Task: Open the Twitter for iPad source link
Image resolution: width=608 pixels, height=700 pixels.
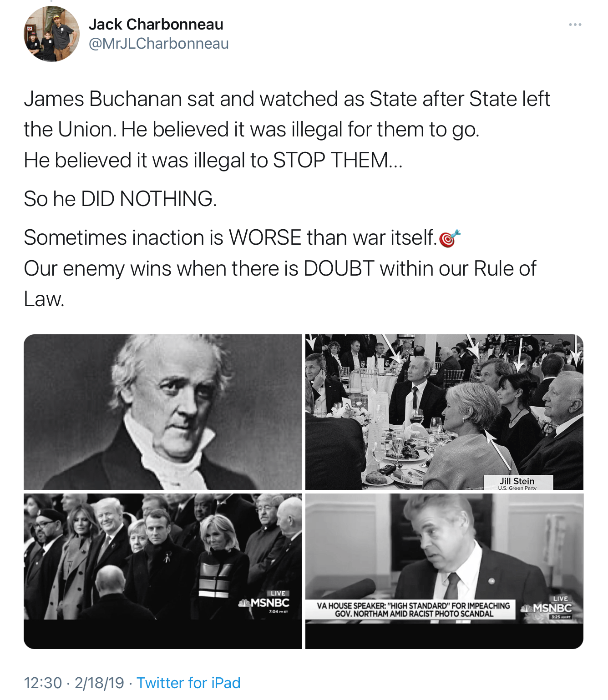Action: pyautogui.click(x=188, y=682)
